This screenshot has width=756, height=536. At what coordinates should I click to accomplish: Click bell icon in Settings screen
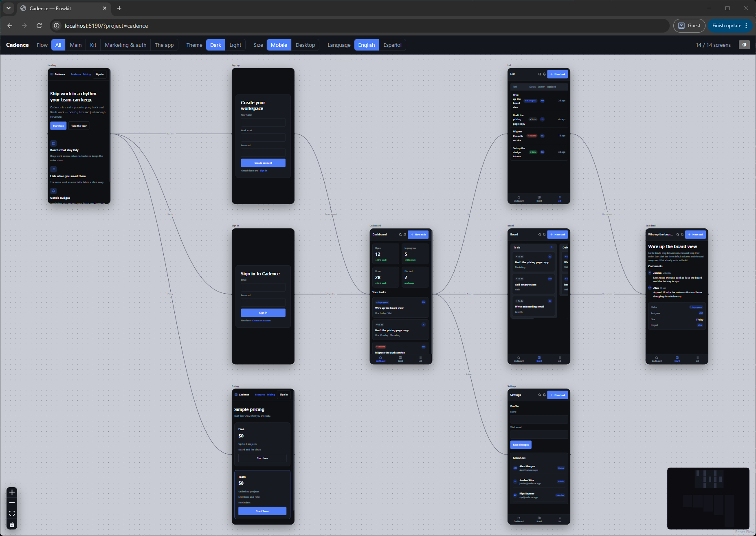[x=544, y=395]
